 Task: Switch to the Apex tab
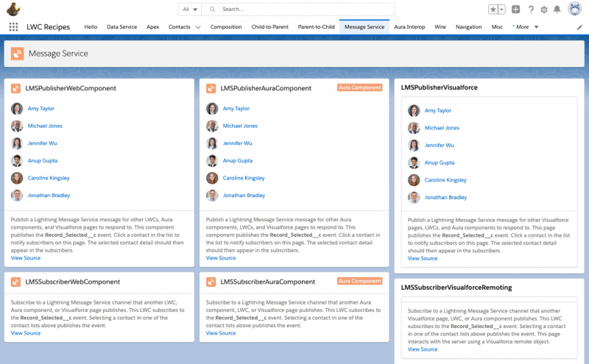tap(153, 27)
